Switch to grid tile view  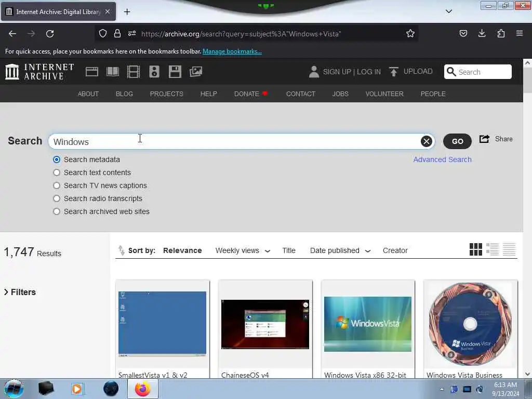(476, 249)
